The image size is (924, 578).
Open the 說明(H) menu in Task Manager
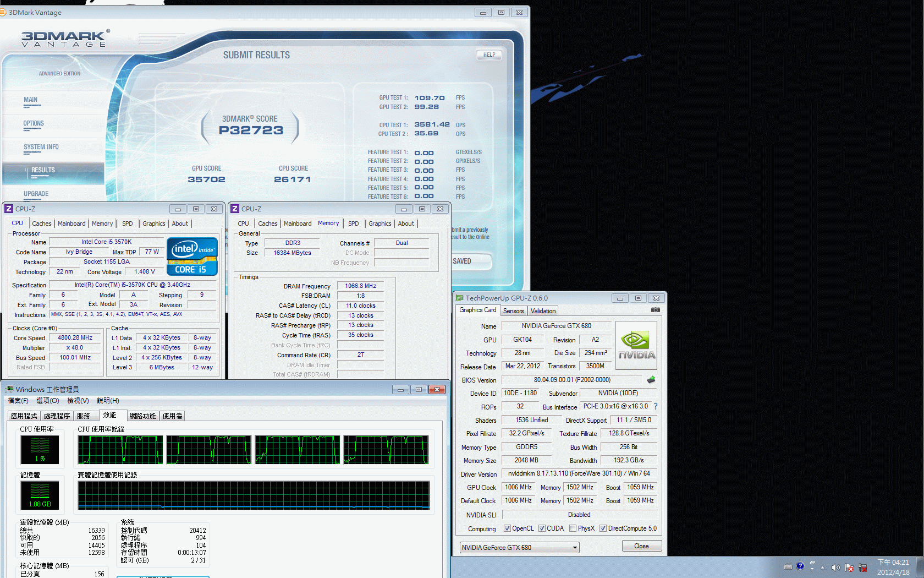click(x=108, y=401)
